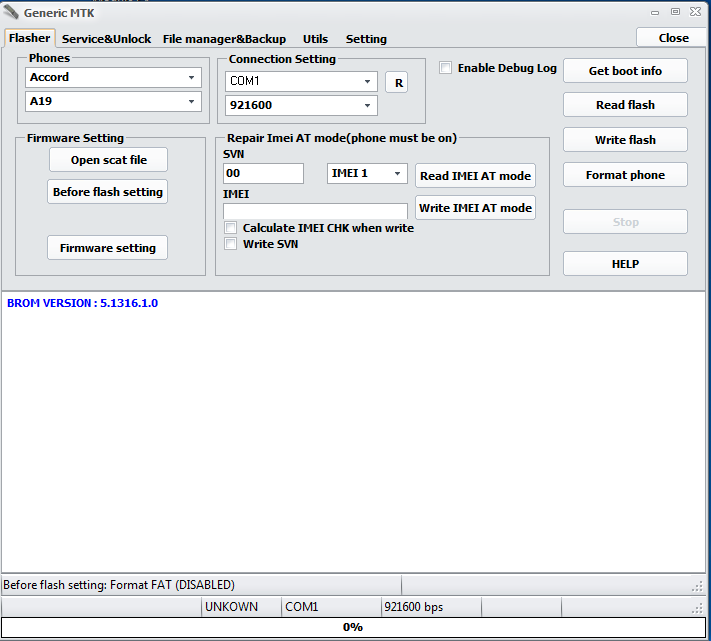Expand the A19 phone model dropdown
Viewport: 711px width, 641px height.
pos(113,102)
